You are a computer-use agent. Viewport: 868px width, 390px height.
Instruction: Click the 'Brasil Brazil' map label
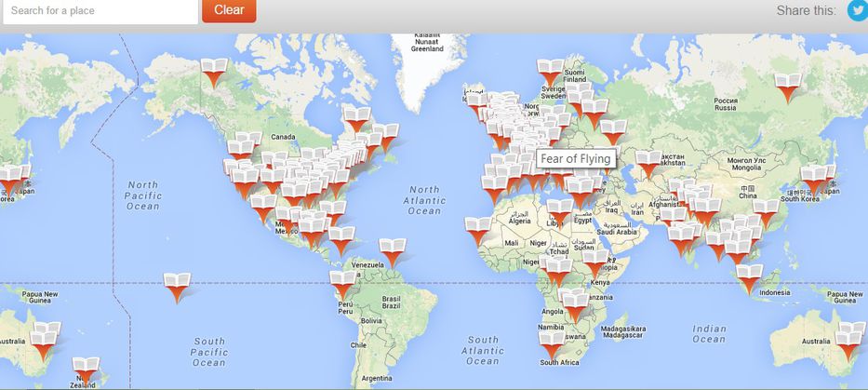(x=391, y=302)
